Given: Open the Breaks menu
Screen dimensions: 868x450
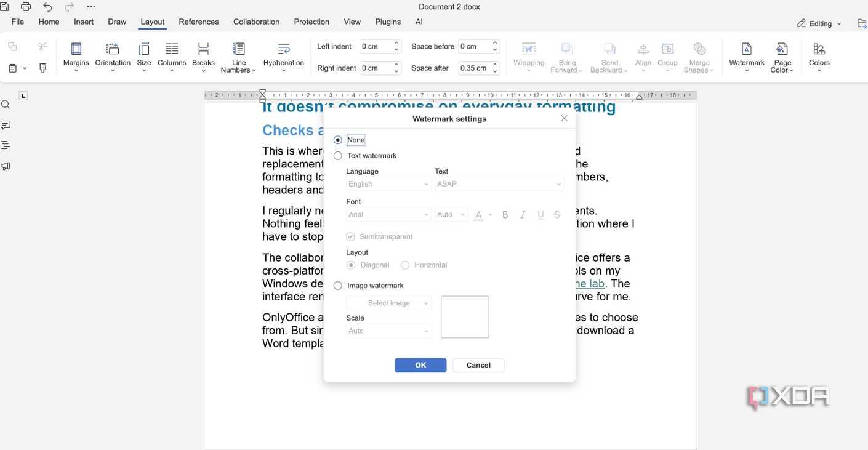Looking at the screenshot, I should click(x=203, y=57).
